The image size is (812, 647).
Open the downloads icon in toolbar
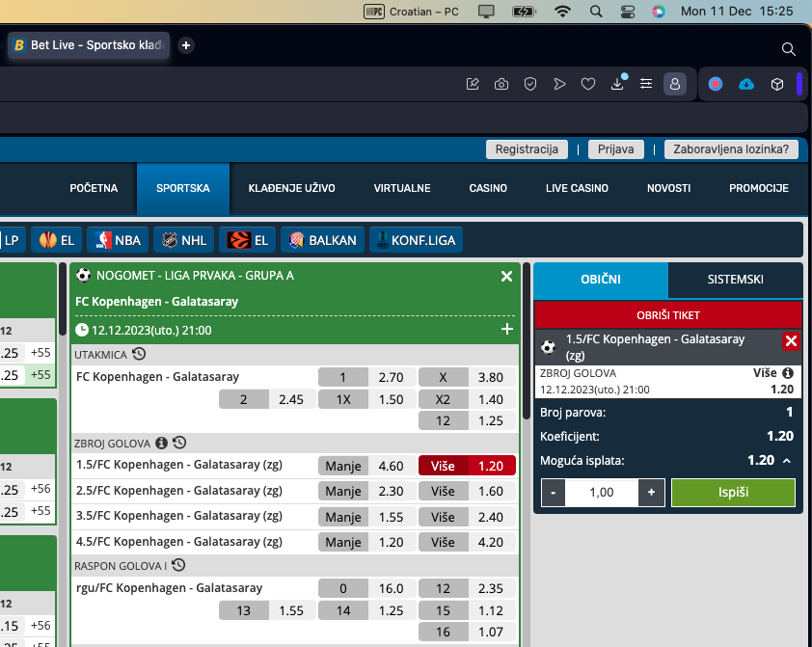pyautogui.click(x=617, y=84)
